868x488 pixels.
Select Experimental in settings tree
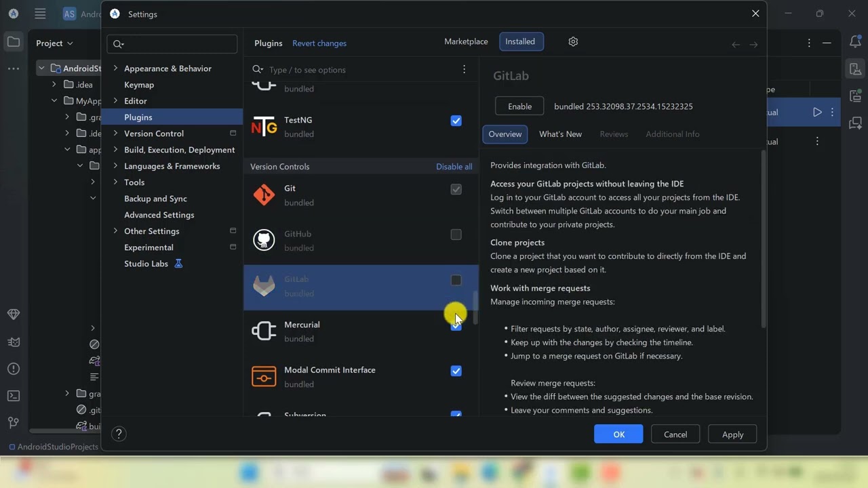[x=149, y=247]
